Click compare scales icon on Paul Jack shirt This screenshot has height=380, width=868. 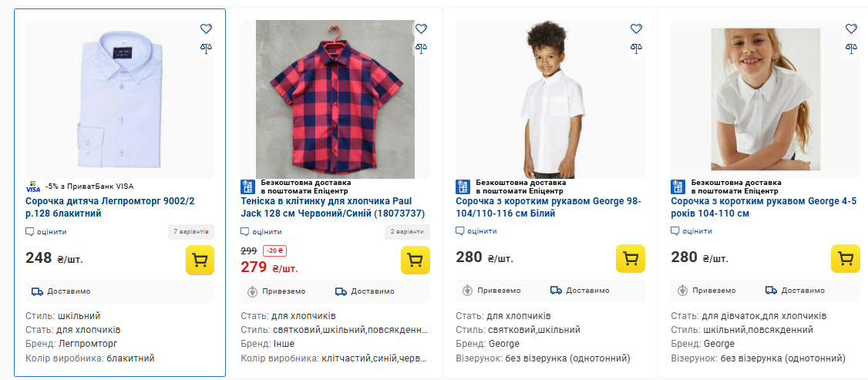pos(421,47)
